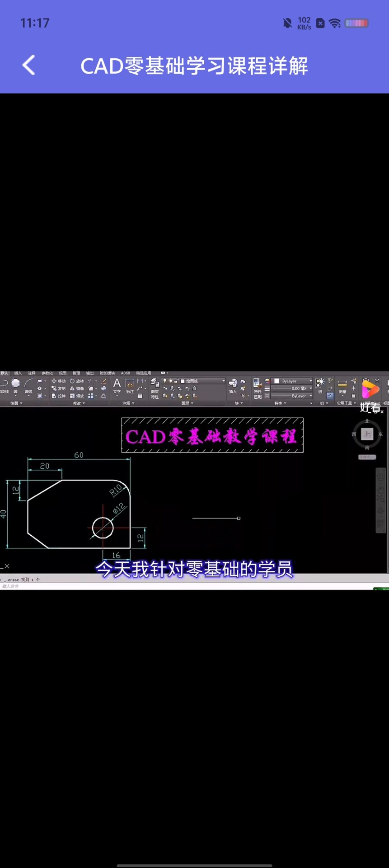The image size is (389, 868).
Task: Switch to the Parametric (参数化) ribbon tab
Action: pyautogui.click(x=47, y=373)
